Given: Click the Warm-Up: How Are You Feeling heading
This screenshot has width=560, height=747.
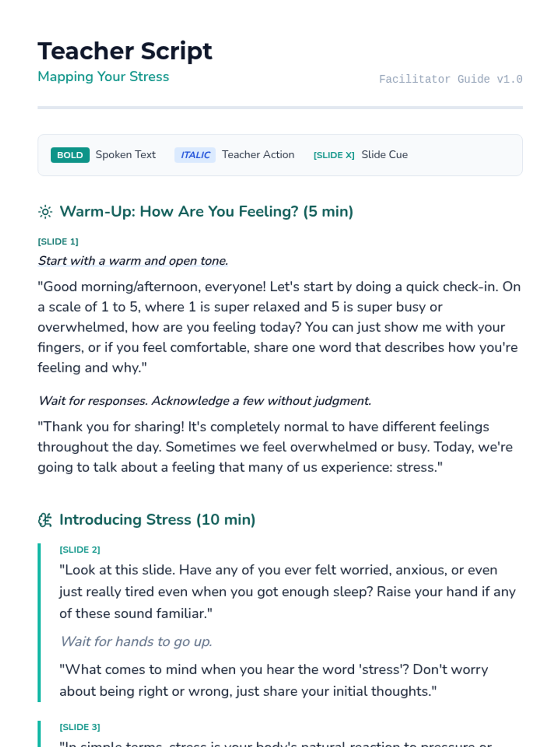Looking at the screenshot, I should click(206, 211).
